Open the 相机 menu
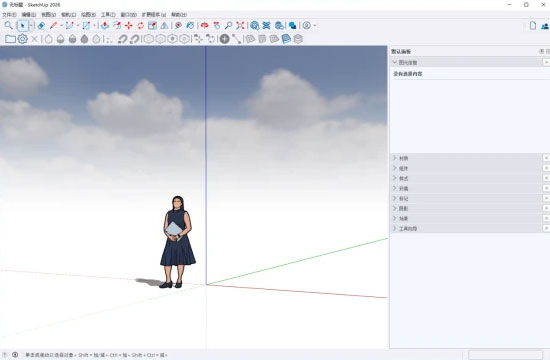The image size is (550, 360). click(x=68, y=15)
